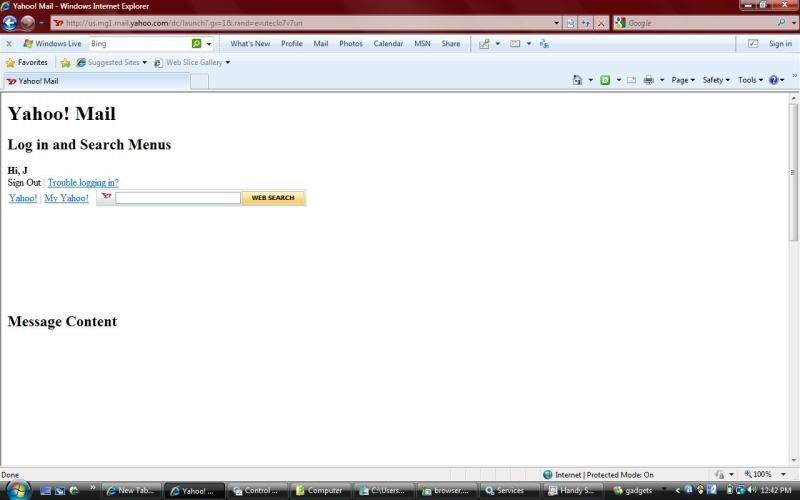Click the Windows Live Sign in link
800x500 pixels.
coord(781,44)
